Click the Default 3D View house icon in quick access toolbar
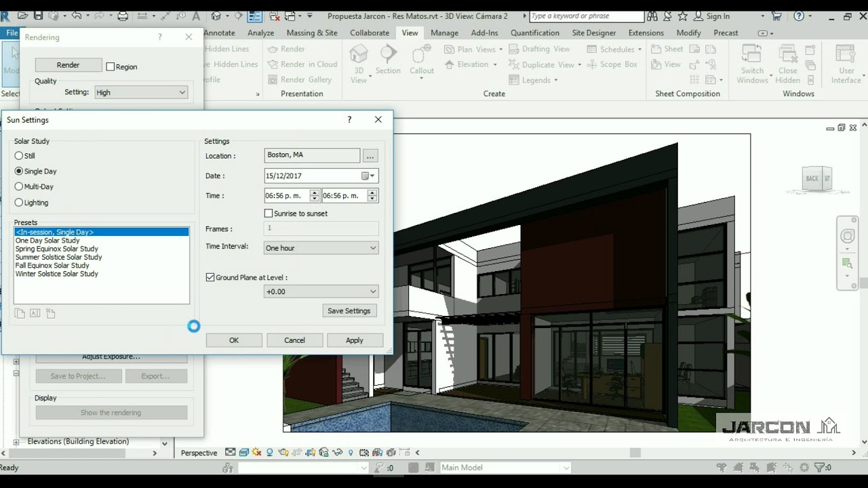This screenshot has height=488, width=868. click(216, 16)
